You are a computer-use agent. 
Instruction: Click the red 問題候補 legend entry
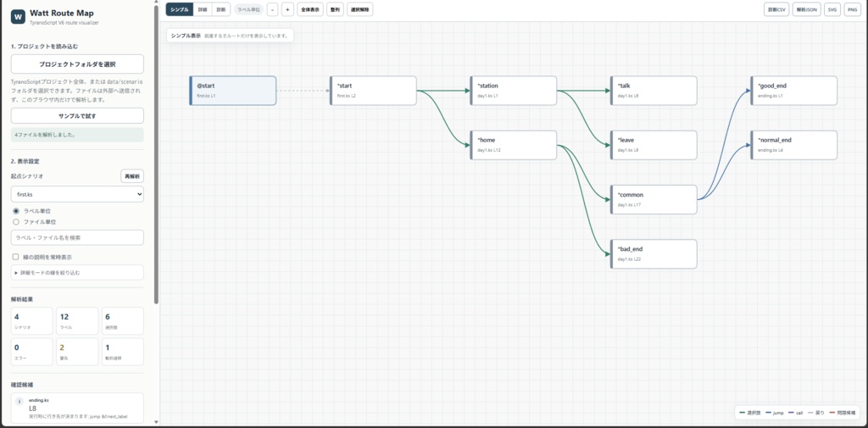pyautogui.click(x=842, y=413)
